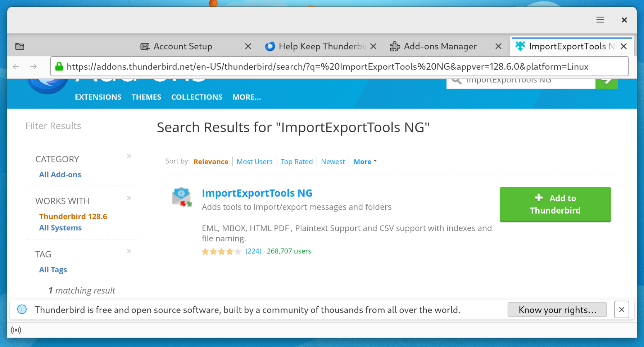This screenshot has height=347, width=644.
Task: Click the green lock security icon
Action: [59, 67]
